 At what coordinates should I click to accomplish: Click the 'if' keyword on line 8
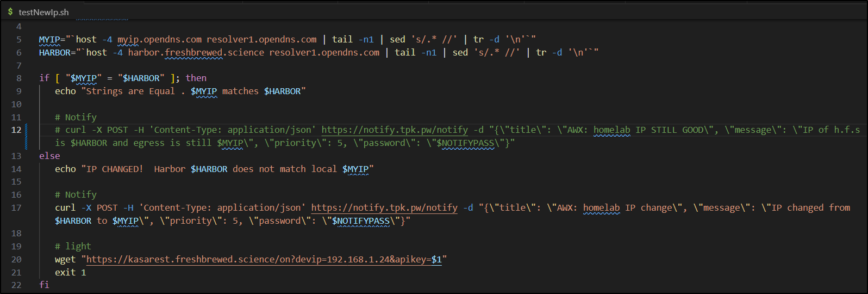pos(44,78)
